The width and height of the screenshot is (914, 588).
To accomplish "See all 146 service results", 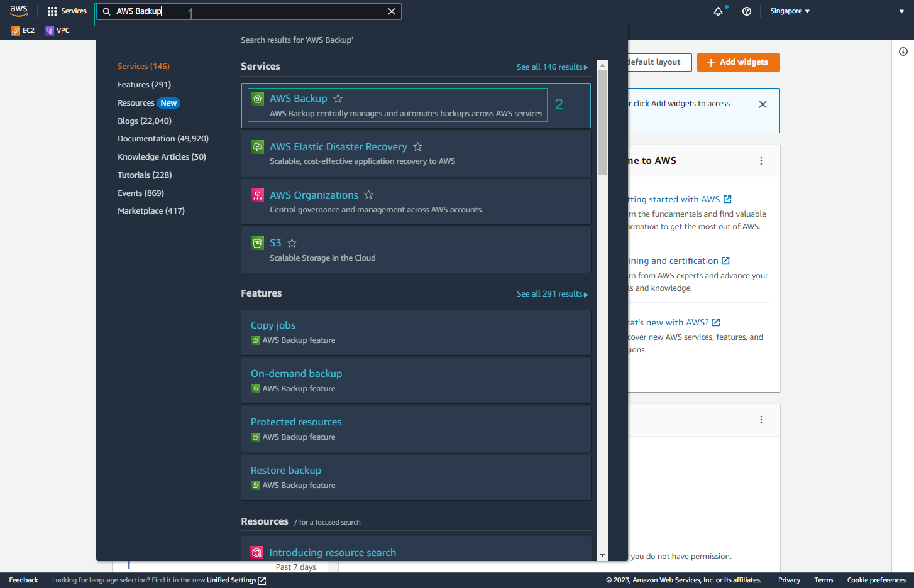I will click(x=552, y=67).
